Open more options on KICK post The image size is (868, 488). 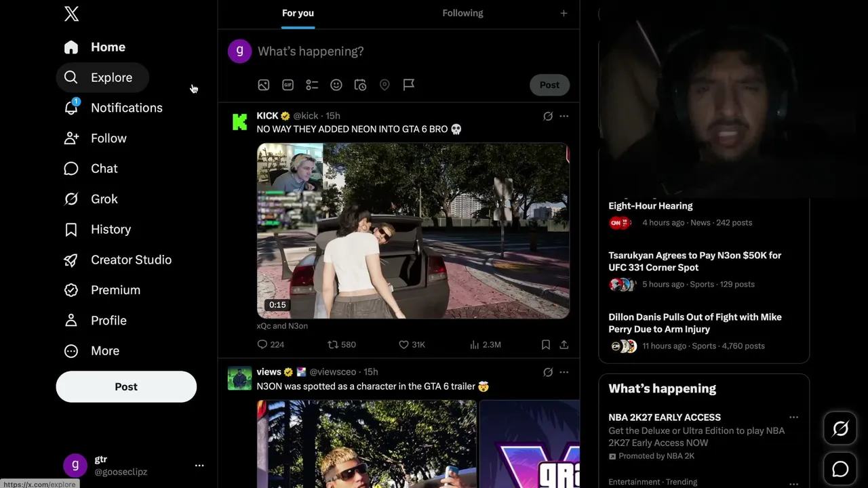coord(564,116)
